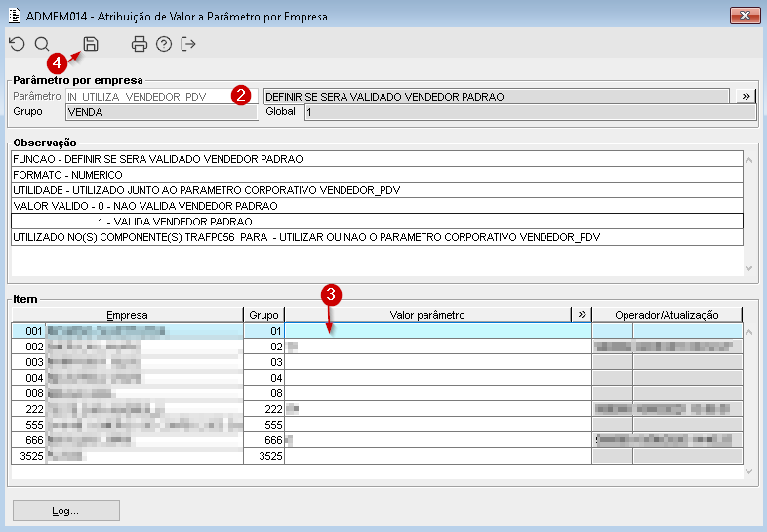
Task: Click Valor parâmetro cell for empresa 003
Action: pyautogui.click(x=438, y=362)
